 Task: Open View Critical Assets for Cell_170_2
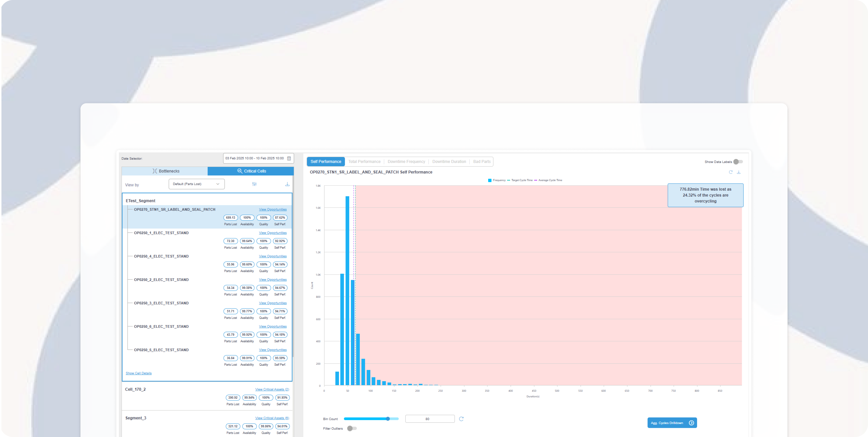[272, 389]
